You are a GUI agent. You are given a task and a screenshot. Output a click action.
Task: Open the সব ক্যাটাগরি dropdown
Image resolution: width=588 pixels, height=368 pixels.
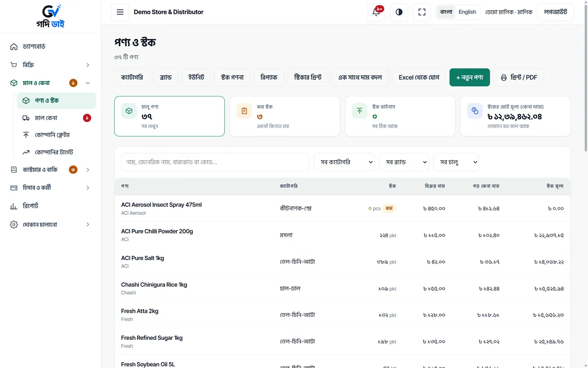pos(344,162)
